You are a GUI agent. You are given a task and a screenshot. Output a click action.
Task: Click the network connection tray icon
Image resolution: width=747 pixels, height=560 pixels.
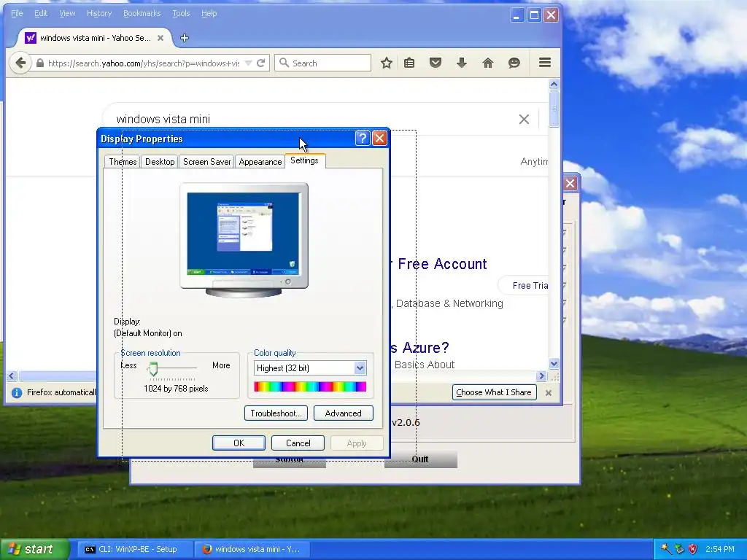pos(679,549)
